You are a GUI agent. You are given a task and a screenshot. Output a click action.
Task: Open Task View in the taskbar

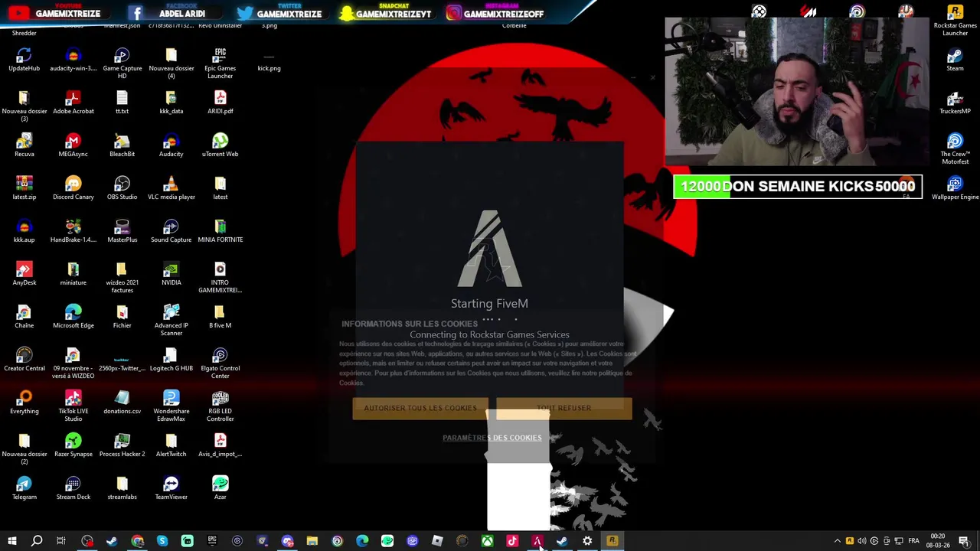point(61,541)
